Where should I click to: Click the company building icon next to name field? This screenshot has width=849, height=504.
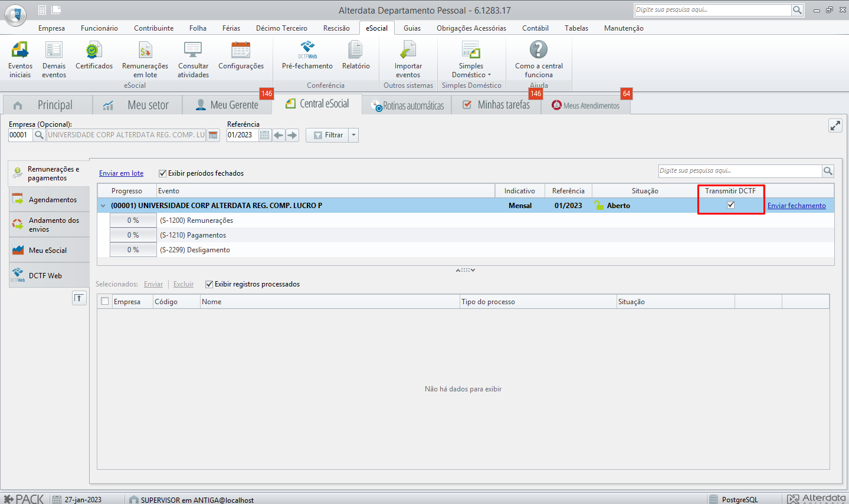(x=213, y=135)
